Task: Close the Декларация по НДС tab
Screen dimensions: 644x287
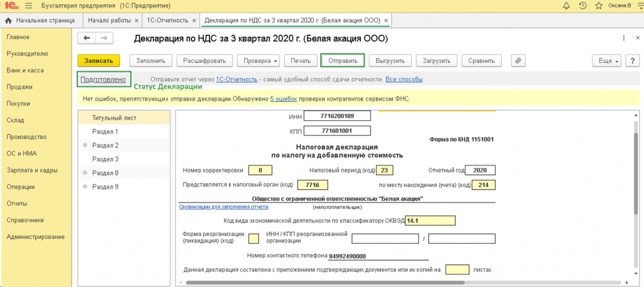Action: coord(386,20)
